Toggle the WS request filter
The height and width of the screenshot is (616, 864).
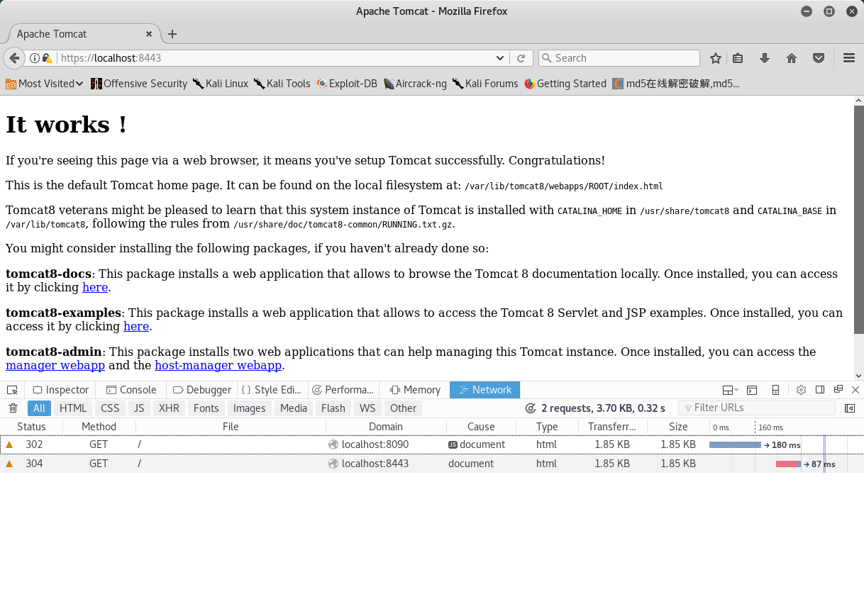(367, 408)
